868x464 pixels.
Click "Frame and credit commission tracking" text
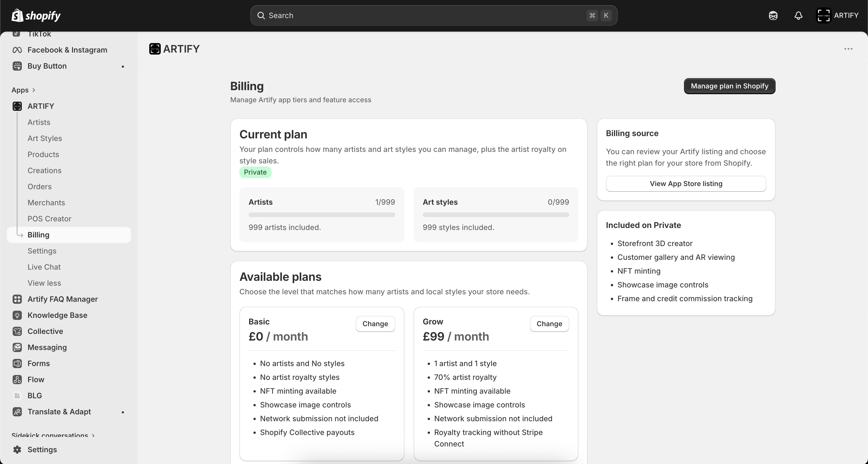click(685, 299)
